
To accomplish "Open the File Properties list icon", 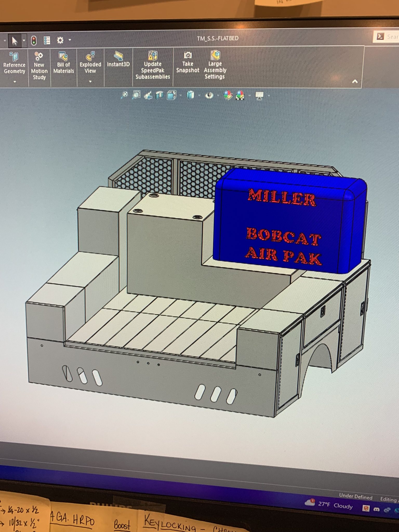I will click(47, 40).
